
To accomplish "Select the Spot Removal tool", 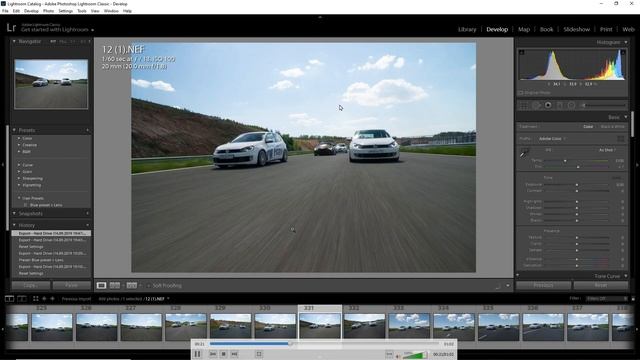I will pyautogui.click(x=536, y=105).
